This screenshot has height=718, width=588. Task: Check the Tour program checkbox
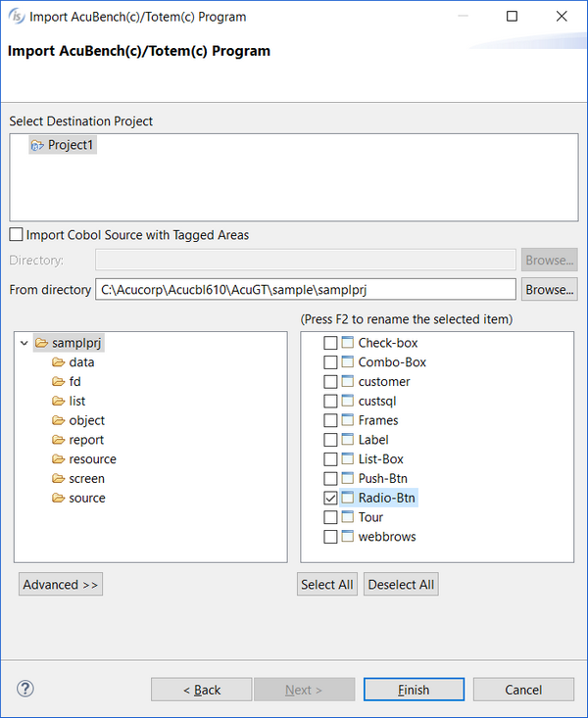(330, 517)
